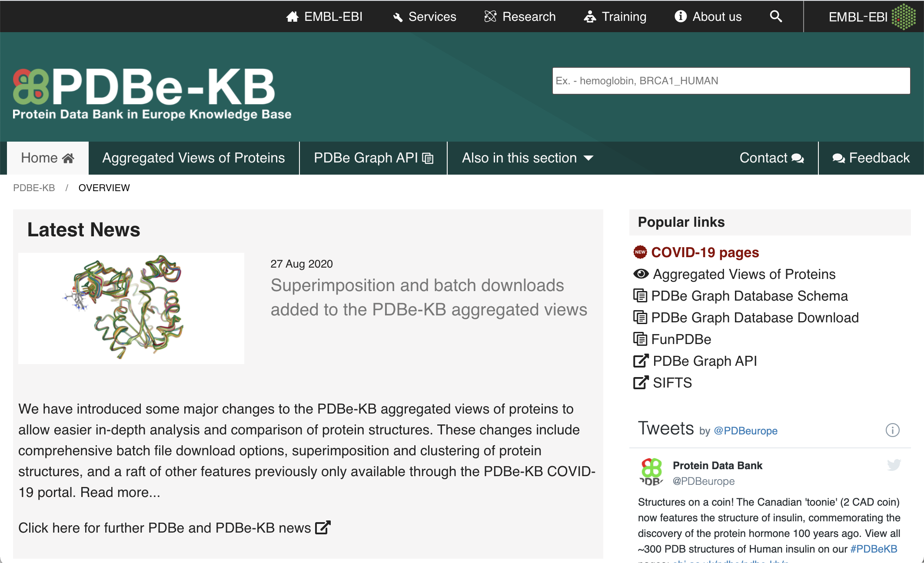
Task: Click the wrench icon next to Services
Action: [x=398, y=17]
